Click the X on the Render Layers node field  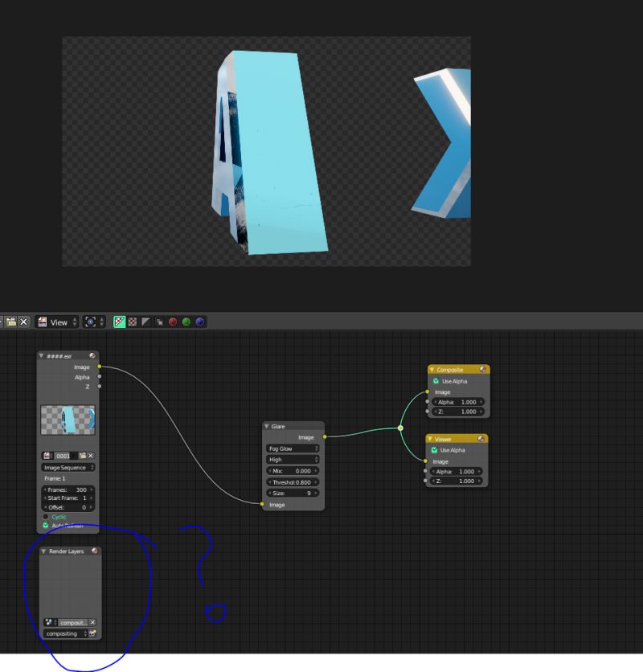tap(92, 623)
